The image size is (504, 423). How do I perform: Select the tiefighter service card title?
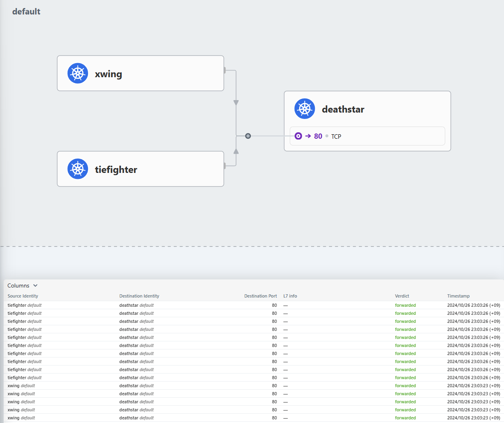point(116,170)
